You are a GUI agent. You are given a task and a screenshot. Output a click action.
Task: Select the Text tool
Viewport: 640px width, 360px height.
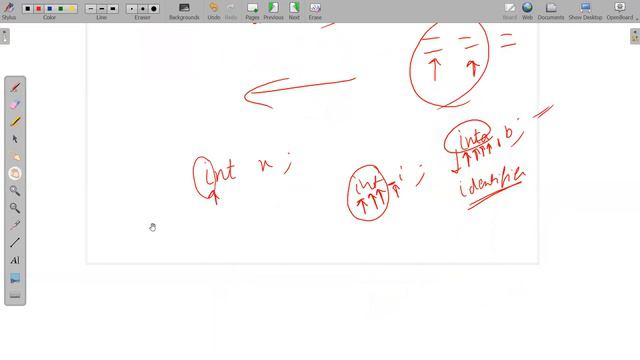[15, 260]
